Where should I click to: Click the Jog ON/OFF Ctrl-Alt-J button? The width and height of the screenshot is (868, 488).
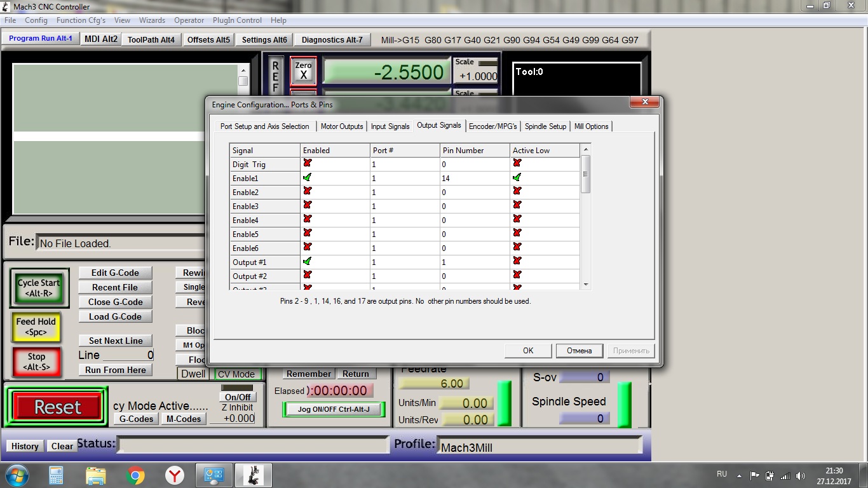(334, 409)
